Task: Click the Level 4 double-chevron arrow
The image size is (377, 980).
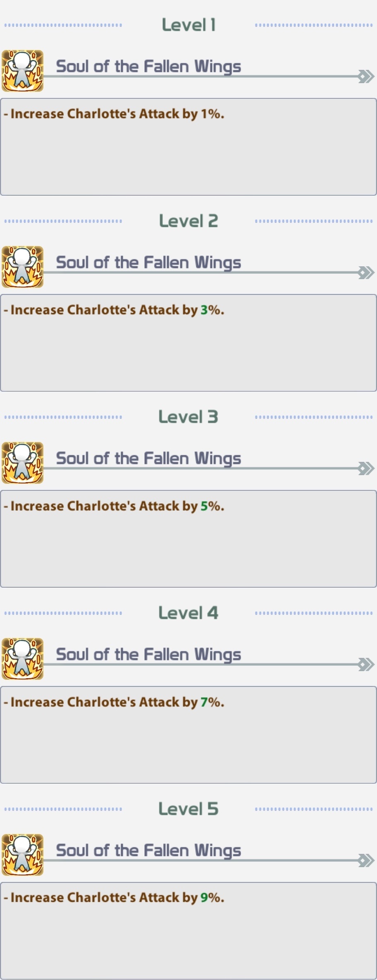Action: tap(366, 664)
